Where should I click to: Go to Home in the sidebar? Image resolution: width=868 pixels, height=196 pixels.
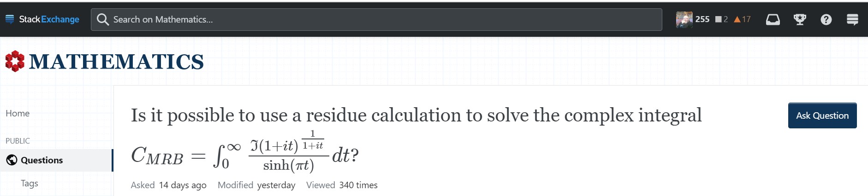coord(18,113)
